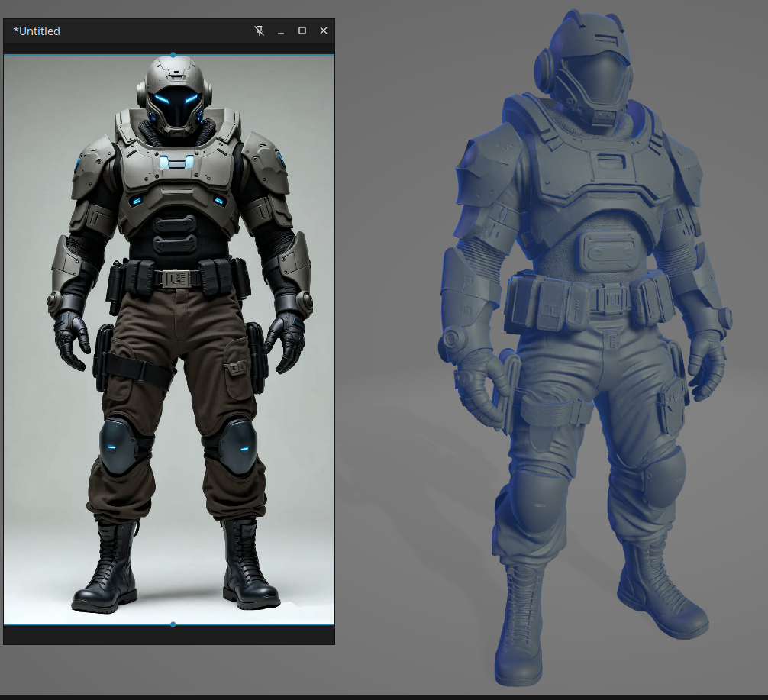
Task: Maximize the Untitled reference window
Action: (x=302, y=31)
